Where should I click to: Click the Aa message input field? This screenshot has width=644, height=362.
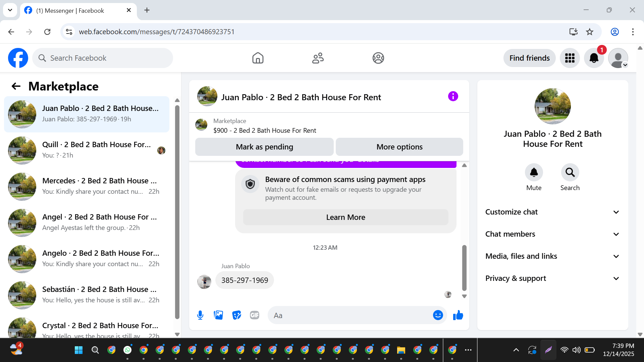pyautogui.click(x=349, y=315)
